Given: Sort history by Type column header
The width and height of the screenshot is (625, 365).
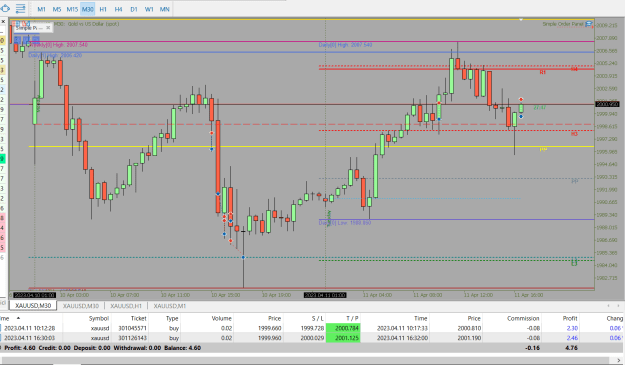Looking at the screenshot, I should coord(172,318).
